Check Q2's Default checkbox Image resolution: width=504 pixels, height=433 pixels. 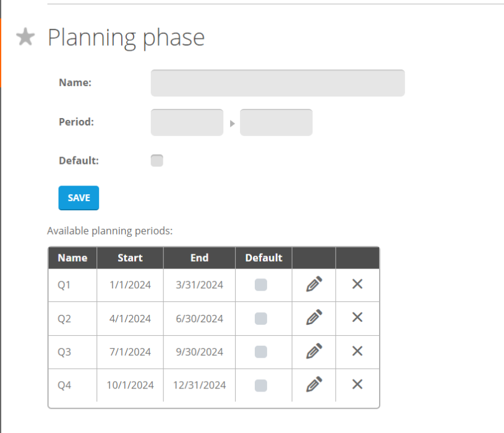tap(260, 318)
